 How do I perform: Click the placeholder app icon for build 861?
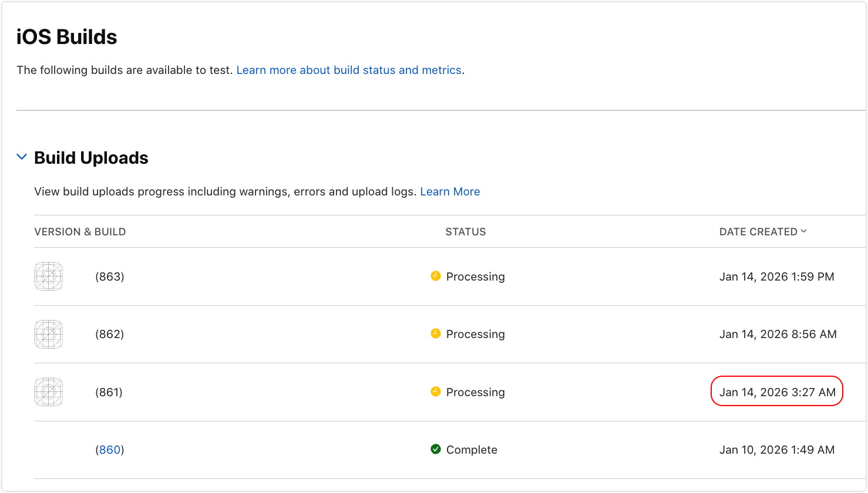tap(49, 392)
